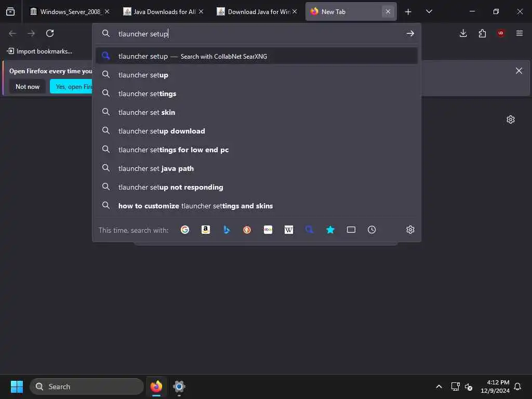Open notifications bell icon
This screenshot has width=532, height=399.
[x=517, y=387]
